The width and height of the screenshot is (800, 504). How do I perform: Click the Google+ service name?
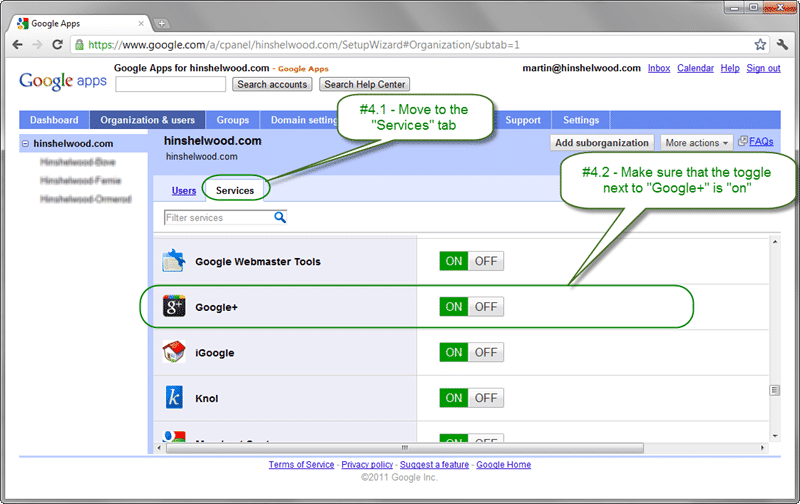coord(216,307)
